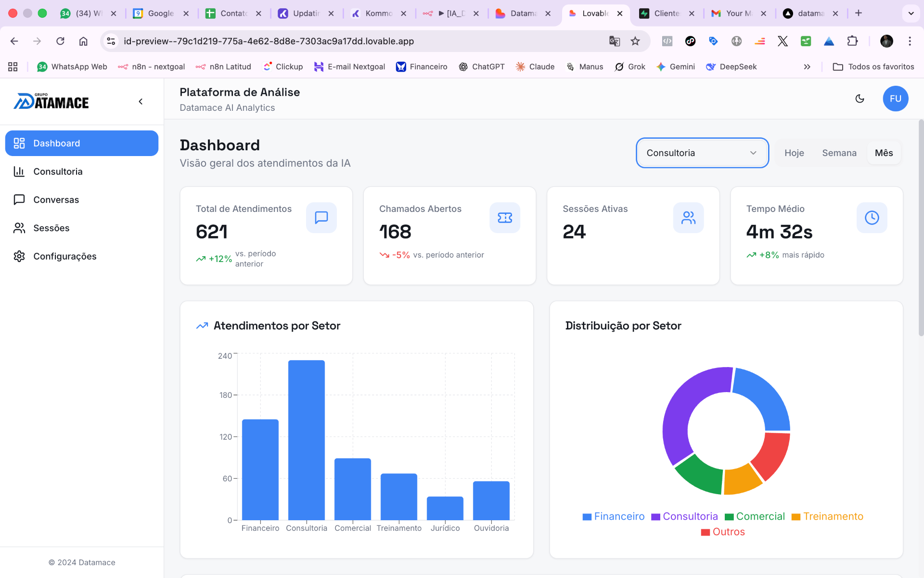Open the Consultoria sidebar link
This screenshot has height=578, width=924.
point(58,172)
